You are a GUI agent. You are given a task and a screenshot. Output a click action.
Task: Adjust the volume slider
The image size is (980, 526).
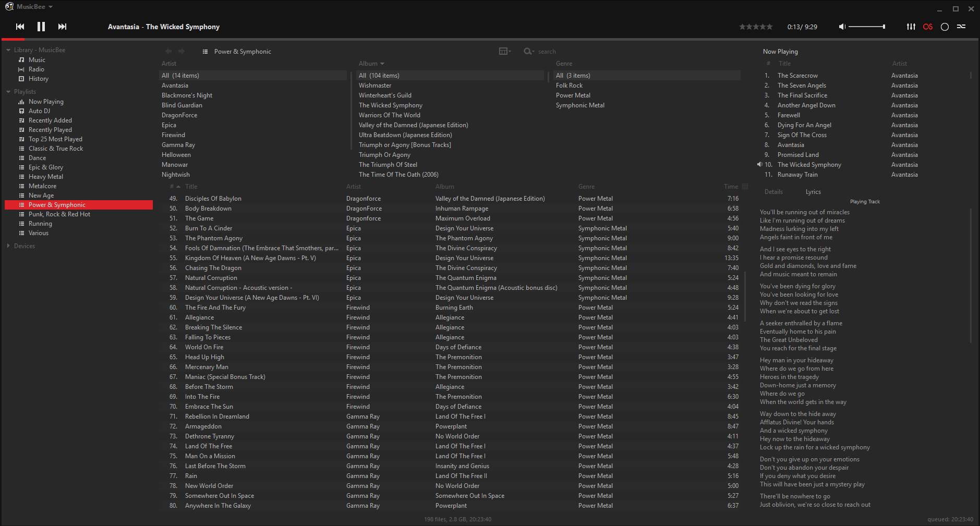(x=867, y=27)
